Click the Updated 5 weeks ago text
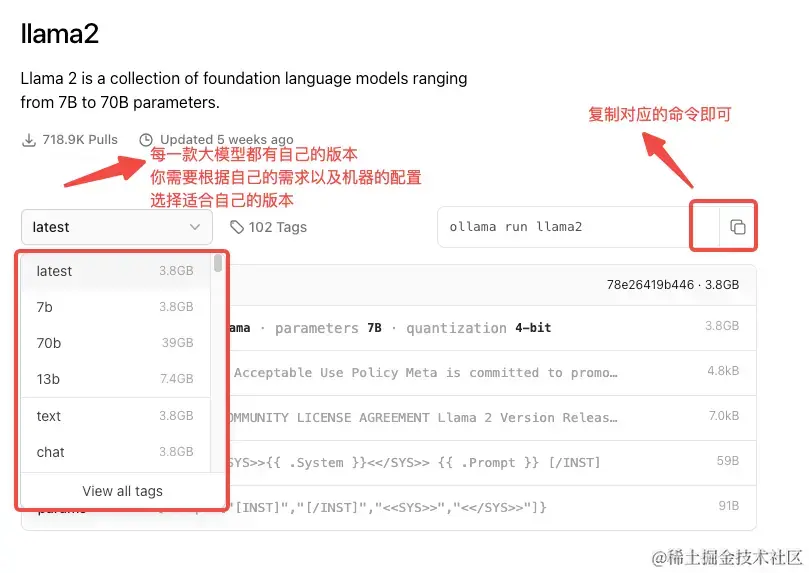809x573 pixels. pyautogui.click(x=226, y=140)
